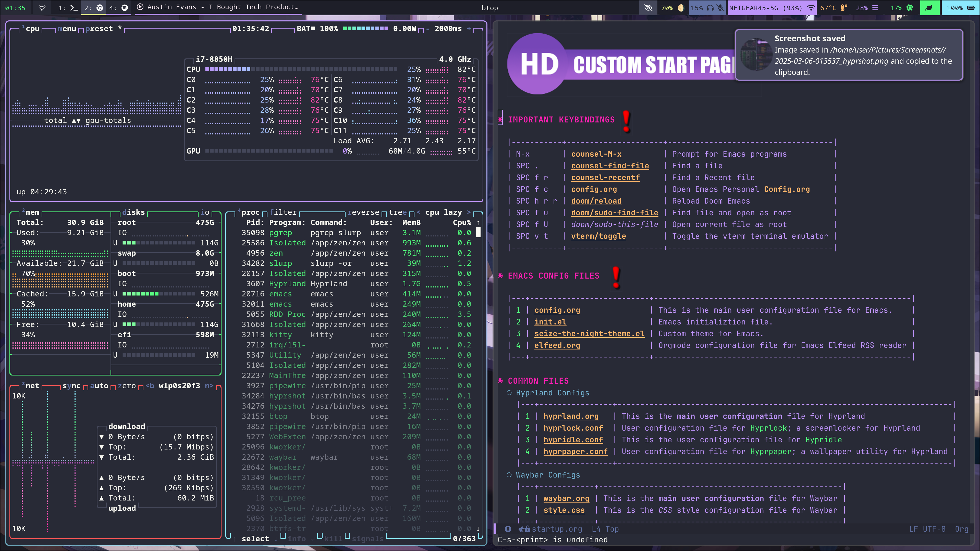The width and height of the screenshot is (980, 551).
Task: Click the lock icon before startup.org in modeline
Action: [528, 529]
